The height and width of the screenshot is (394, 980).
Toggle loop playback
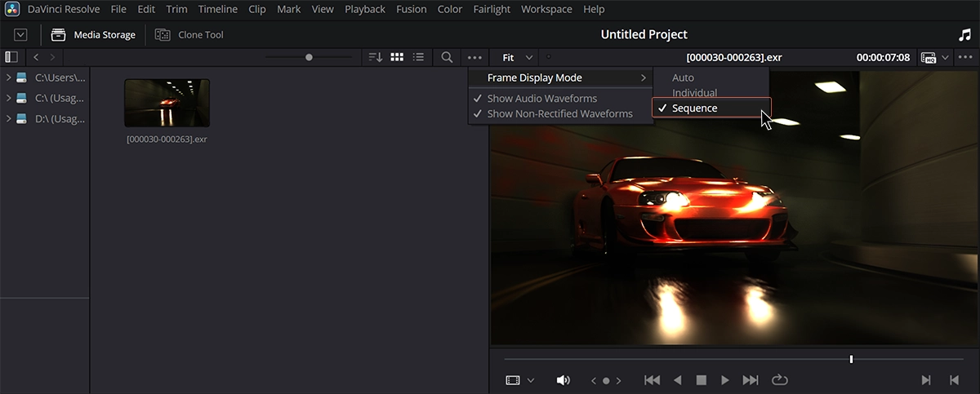click(779, 380)
